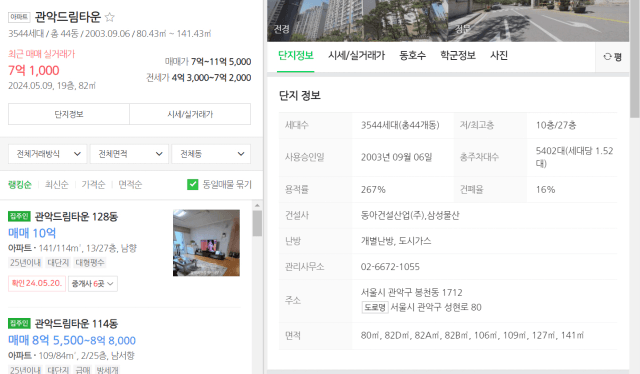The width and height of the screenshot is (640, 374).
Task: Sort listings by 면적순
Action: pyautogui.click(x=130, y=185)
